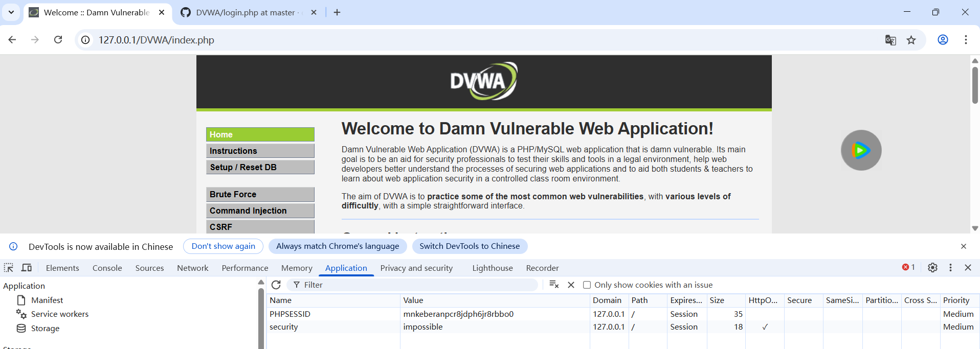Screen dimensions: 980x349
Task: Select Manifest in Application sidebar
Action: 47,300
